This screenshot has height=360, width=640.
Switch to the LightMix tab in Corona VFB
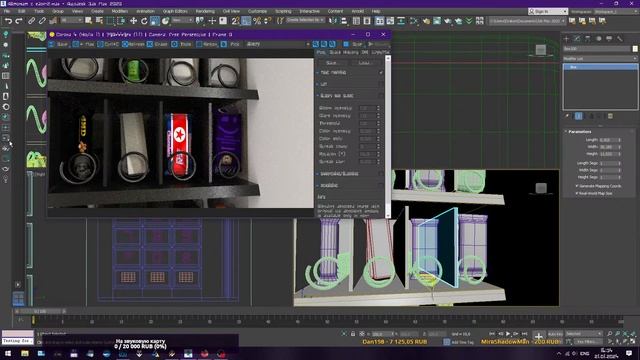380,52
